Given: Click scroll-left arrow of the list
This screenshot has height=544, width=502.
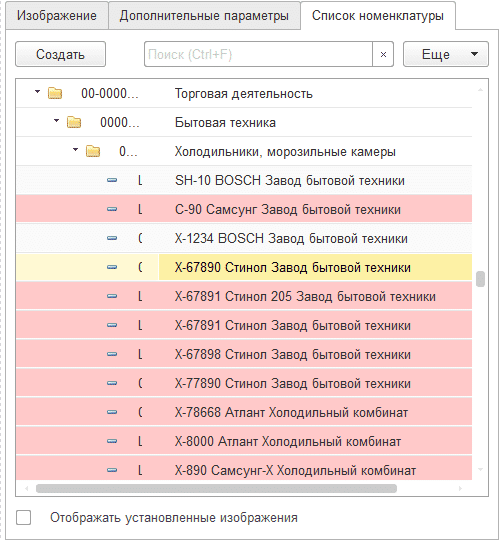Looking at the screenshot, I should click(x=27, y=488).
